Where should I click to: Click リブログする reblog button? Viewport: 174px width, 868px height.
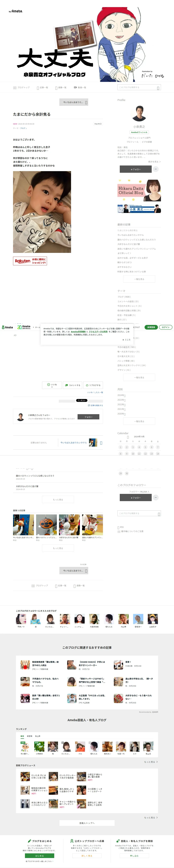click(x=93, y=385)
